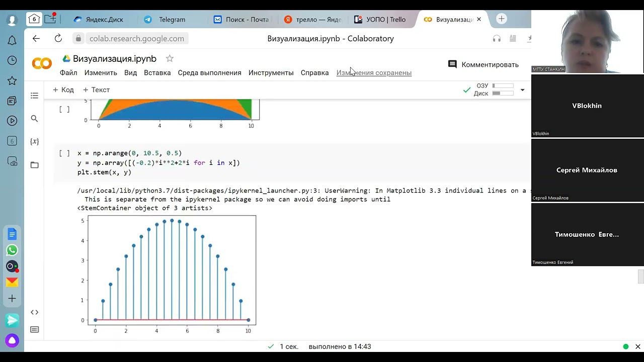Open the Alice assistant purple icon

(x=12, y=340)
